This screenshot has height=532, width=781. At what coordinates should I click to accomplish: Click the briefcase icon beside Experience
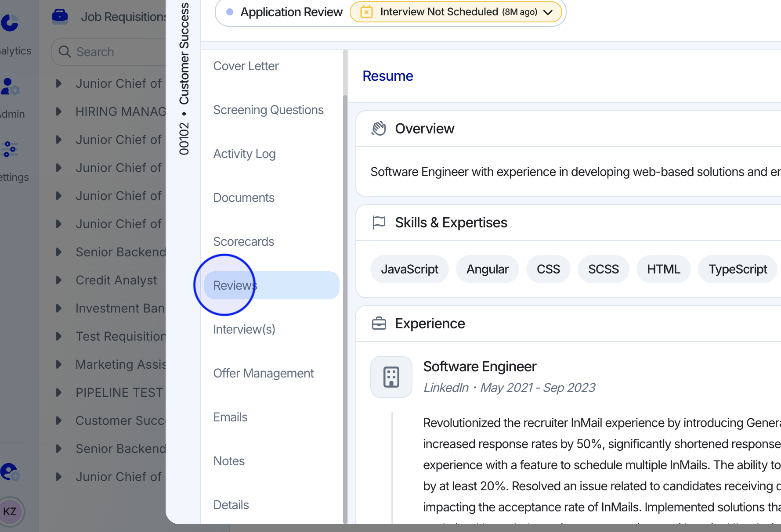379,324
